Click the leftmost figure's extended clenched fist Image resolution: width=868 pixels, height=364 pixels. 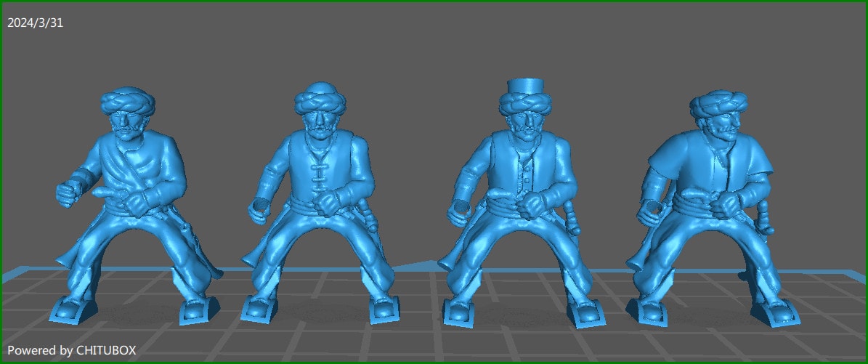pos(69,192)
